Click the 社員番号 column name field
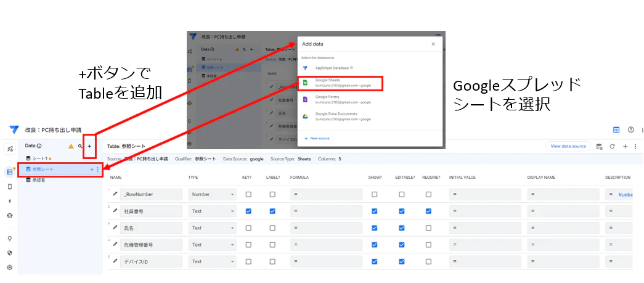 coord(151,211)
